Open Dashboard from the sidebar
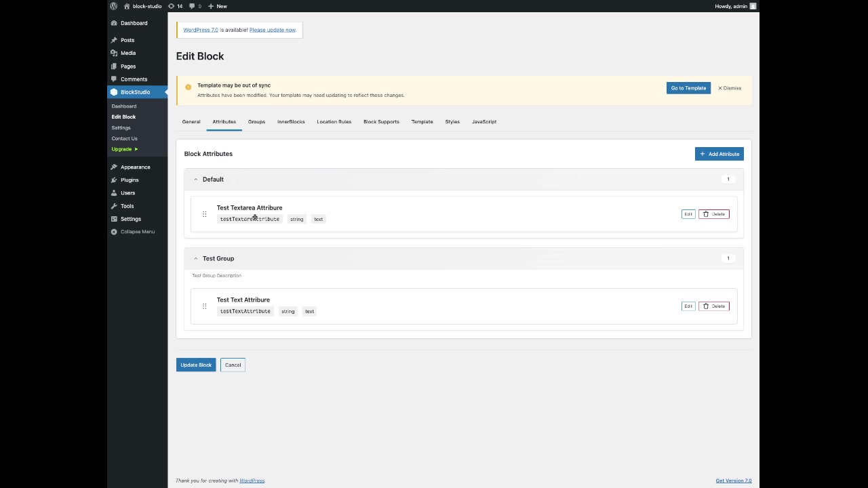Image resolution: width=868 pixels, height=488 pixels. coord(134,23)
